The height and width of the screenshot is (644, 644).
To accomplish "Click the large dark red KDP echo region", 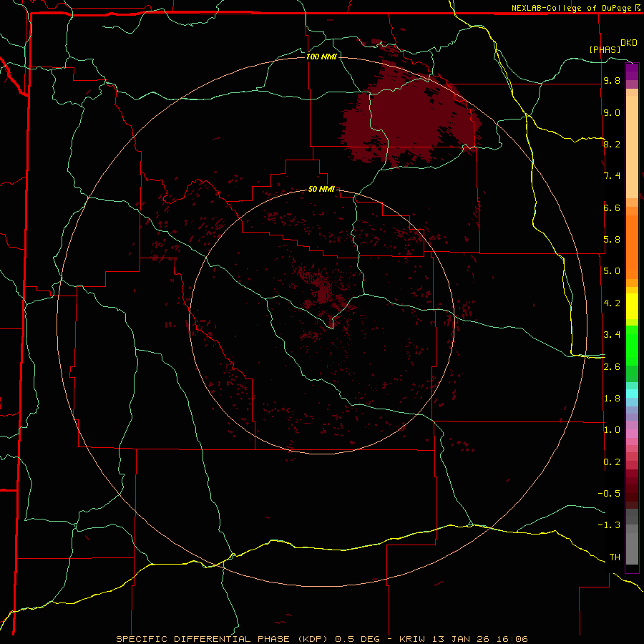I will pyautogui.click(x=411, y=117).
